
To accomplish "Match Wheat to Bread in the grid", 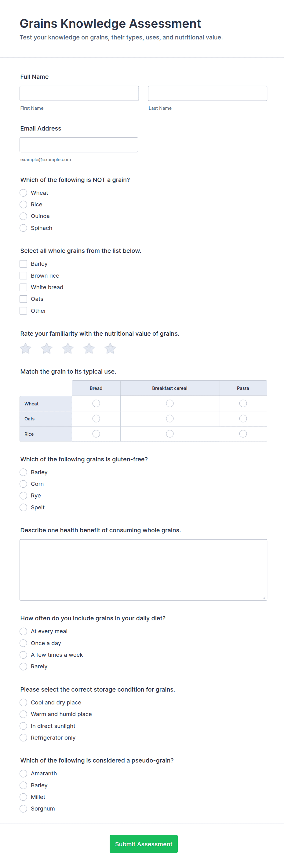I will point(96,403).
